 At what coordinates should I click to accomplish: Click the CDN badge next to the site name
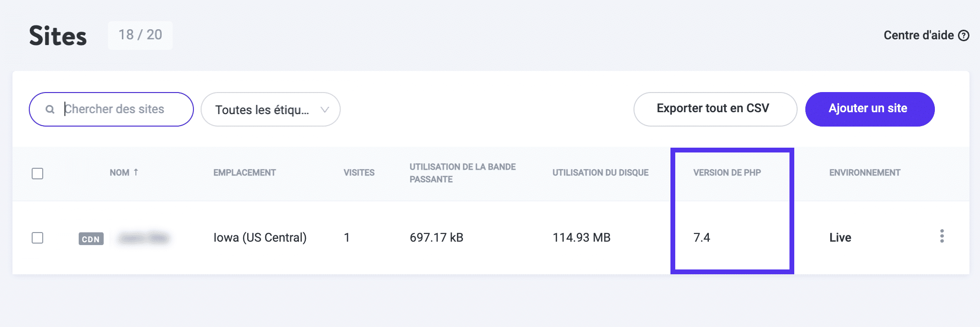(x=91, y=238)
